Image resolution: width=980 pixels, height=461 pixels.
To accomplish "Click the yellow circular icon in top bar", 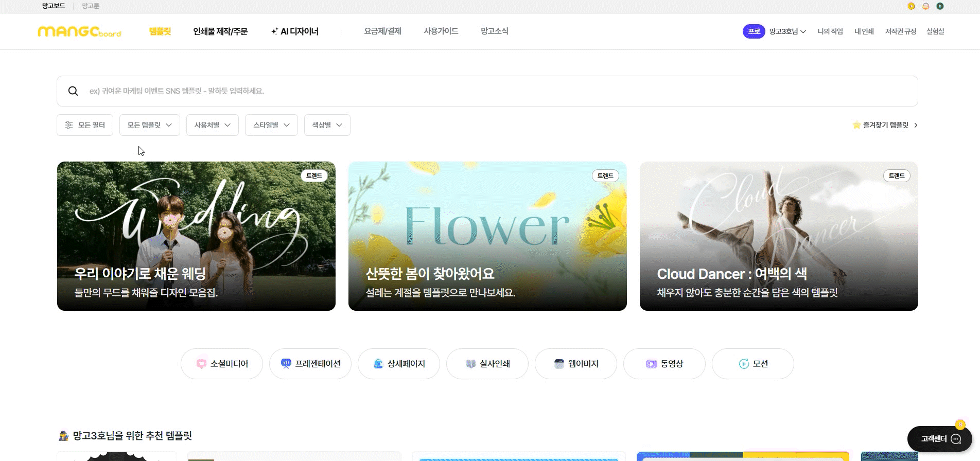I will 911,6.
